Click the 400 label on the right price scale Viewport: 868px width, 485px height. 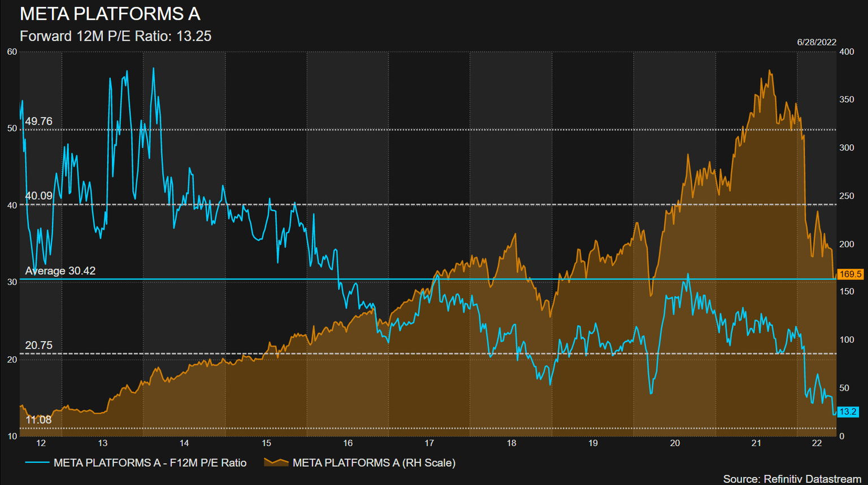[847, 52]
